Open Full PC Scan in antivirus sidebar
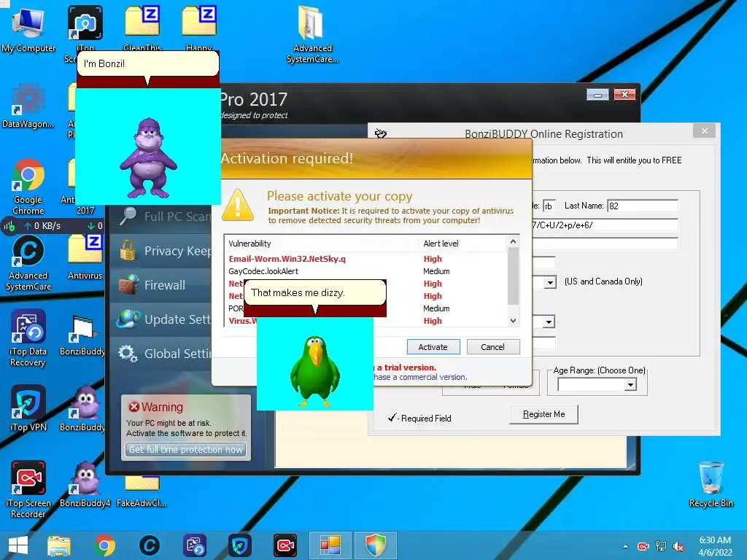This screenshot has height=560, width=747. [160, 217]
